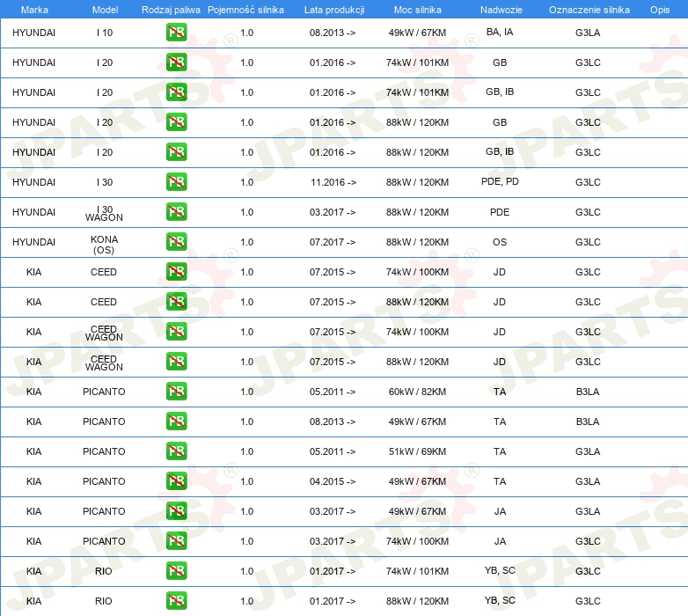The height and width of the screenshot is (616, 688).
Task: Click the 49kW / 67KM cell in Hyundai I 10 row
Action: pyautogui.click(x=417, y=33)
